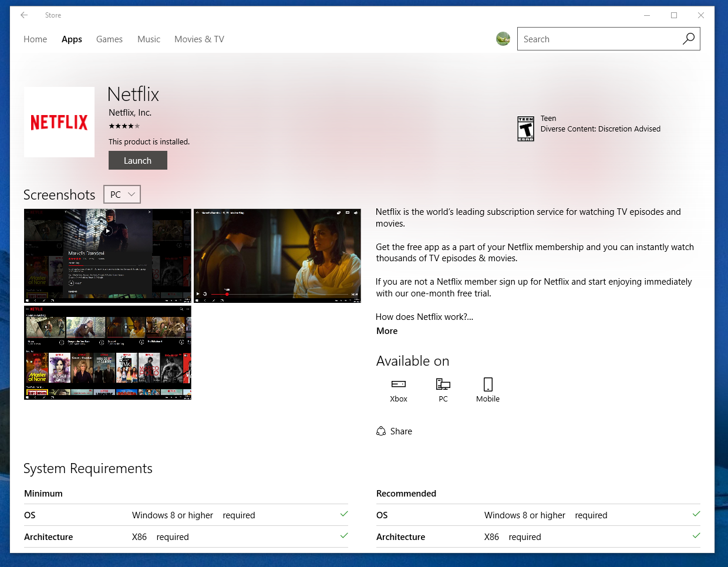Launch the installed Netflix app
The height and width of the screenshot is (567, 728).
click(x=137, y=160)
